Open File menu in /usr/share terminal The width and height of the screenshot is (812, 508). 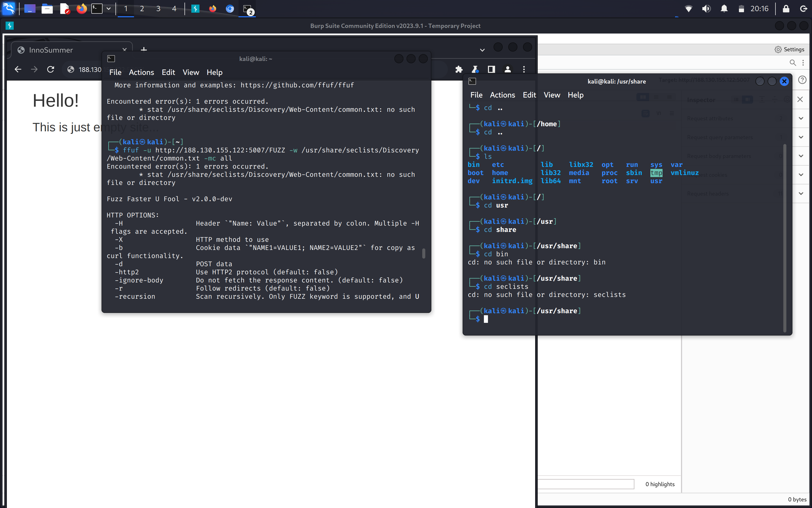(476, 95)
